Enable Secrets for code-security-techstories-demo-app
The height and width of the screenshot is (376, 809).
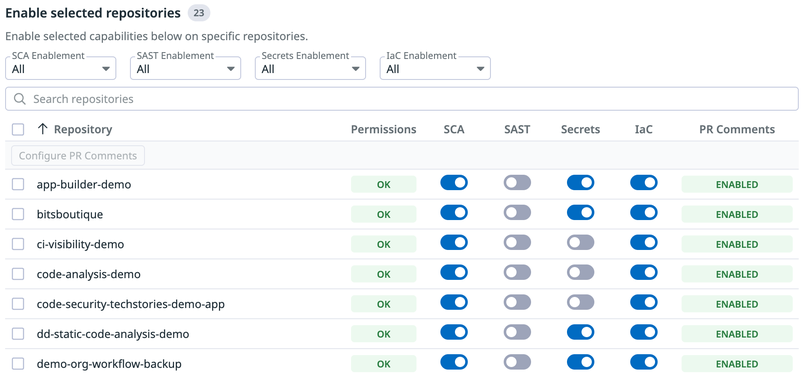pos(580,302)
